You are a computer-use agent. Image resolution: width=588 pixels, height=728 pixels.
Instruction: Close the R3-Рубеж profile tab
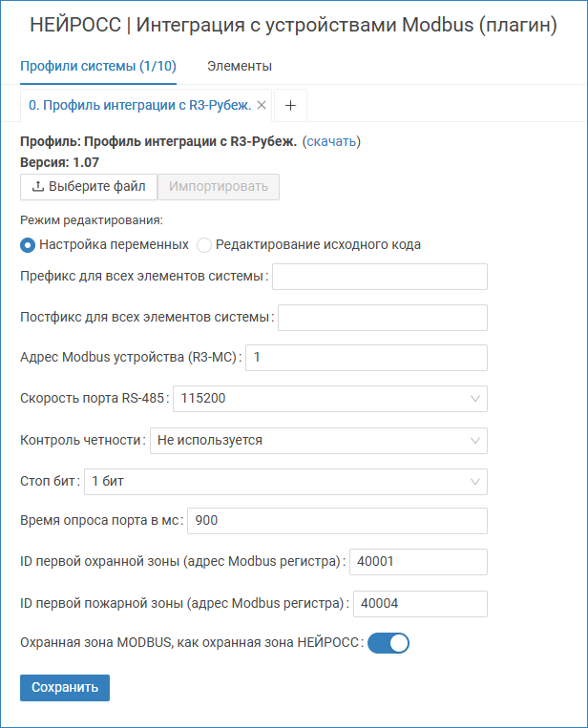coord(262,105)
